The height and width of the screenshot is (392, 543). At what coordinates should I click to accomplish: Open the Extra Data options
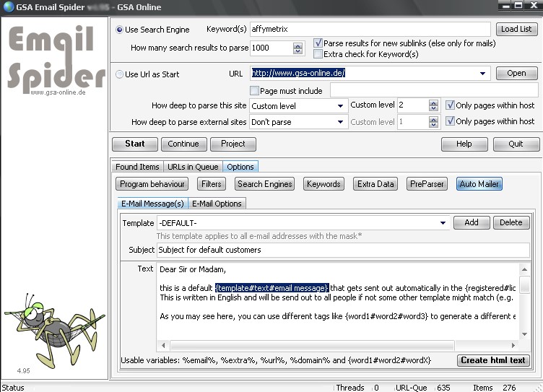[x=375, y=184]
